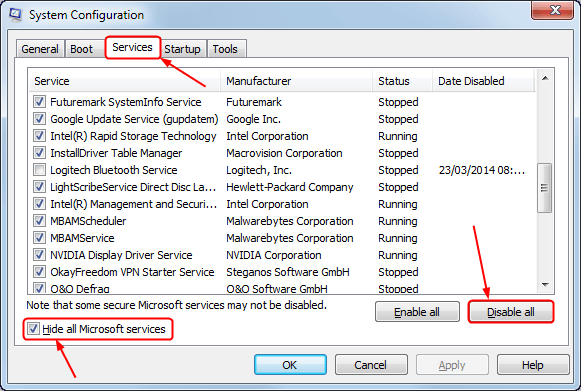Select 'NVIDIA Display Driver Service' name text
Image resolution: width=581 pixels, height=391 pixels.
click(121, 255)
